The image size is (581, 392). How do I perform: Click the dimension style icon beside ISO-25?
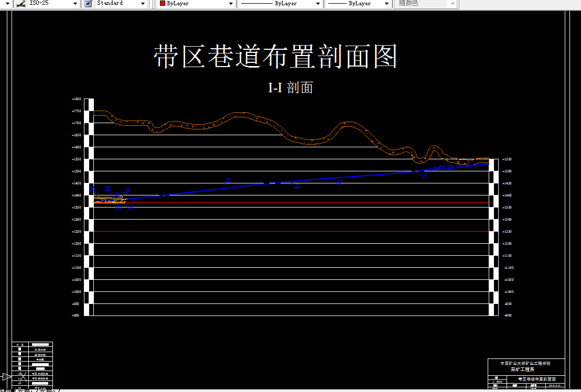(x=21, y=3)
